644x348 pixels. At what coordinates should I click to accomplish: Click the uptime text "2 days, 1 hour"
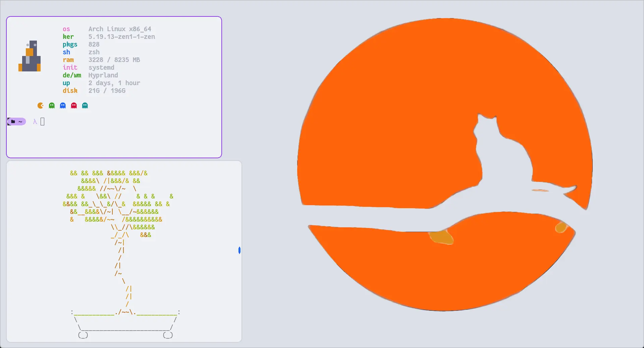tap(114, 83)
